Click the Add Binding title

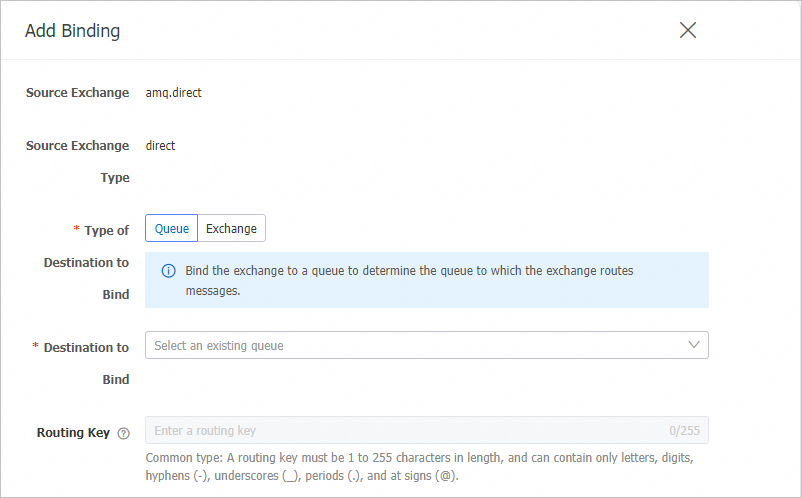click(73, 31)
